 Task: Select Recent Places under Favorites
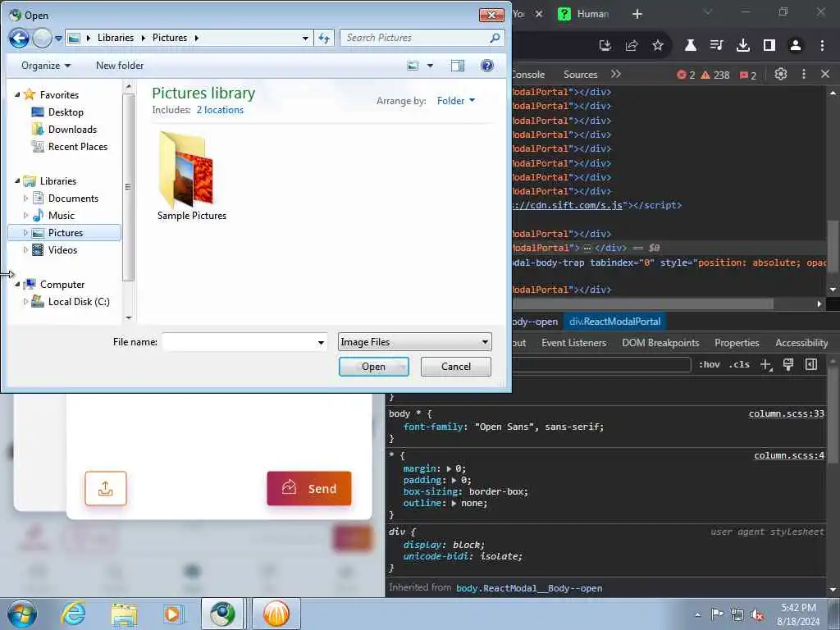click(78, 147)
